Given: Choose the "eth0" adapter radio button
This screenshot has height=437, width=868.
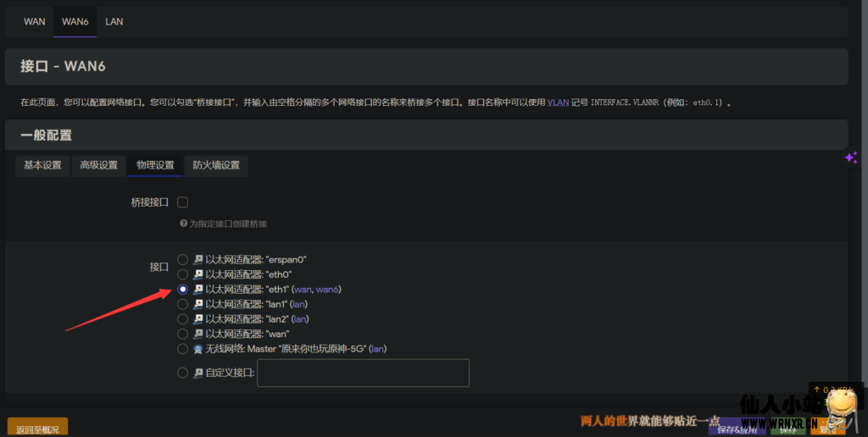Looking at the screenshot, I should click(183, 274).
